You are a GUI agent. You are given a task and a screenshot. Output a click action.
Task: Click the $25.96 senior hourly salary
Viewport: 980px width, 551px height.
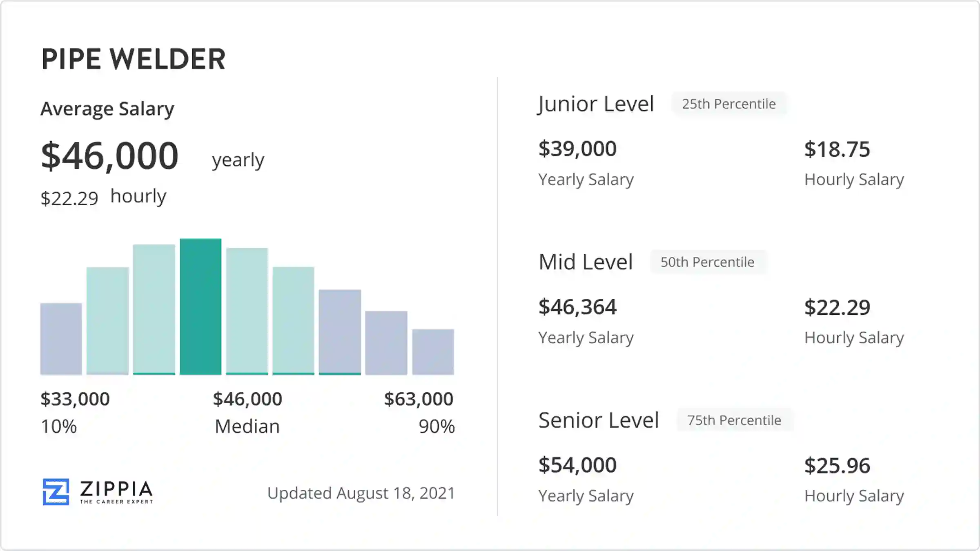pos(837,466)
